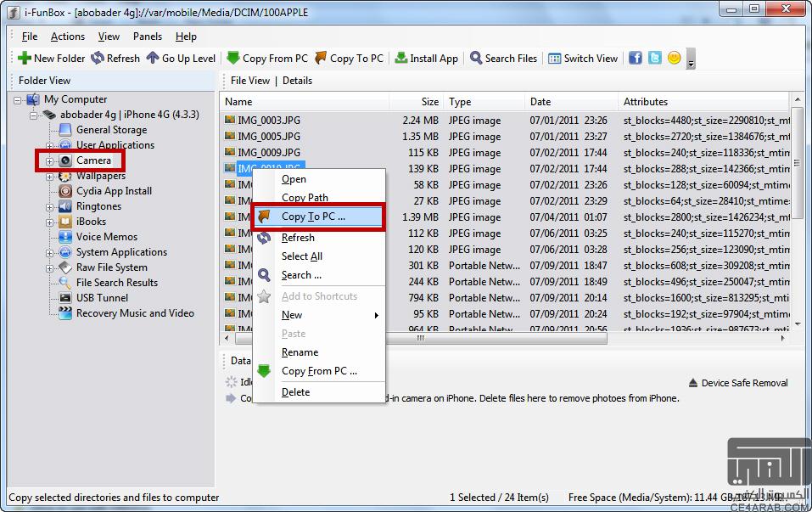Open the Help menu
Screen dimensions: 812x512
pyautogui.click(x=186, y=37)
